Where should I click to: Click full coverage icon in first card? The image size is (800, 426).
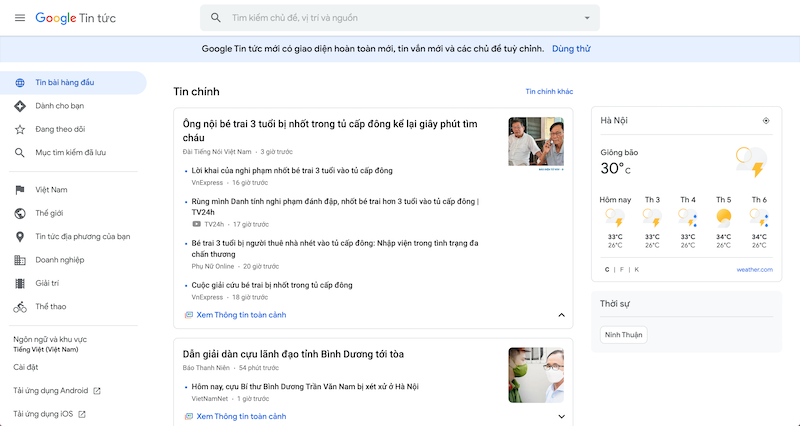[188, 315]
